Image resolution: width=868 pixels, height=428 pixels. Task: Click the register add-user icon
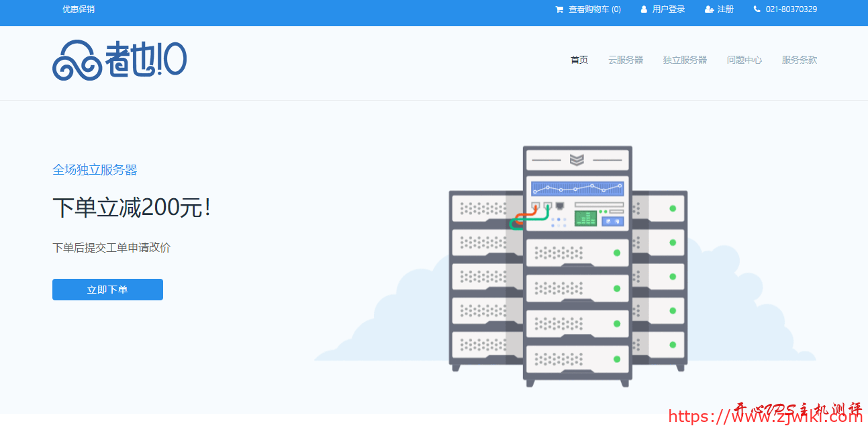tap(710, 9)
